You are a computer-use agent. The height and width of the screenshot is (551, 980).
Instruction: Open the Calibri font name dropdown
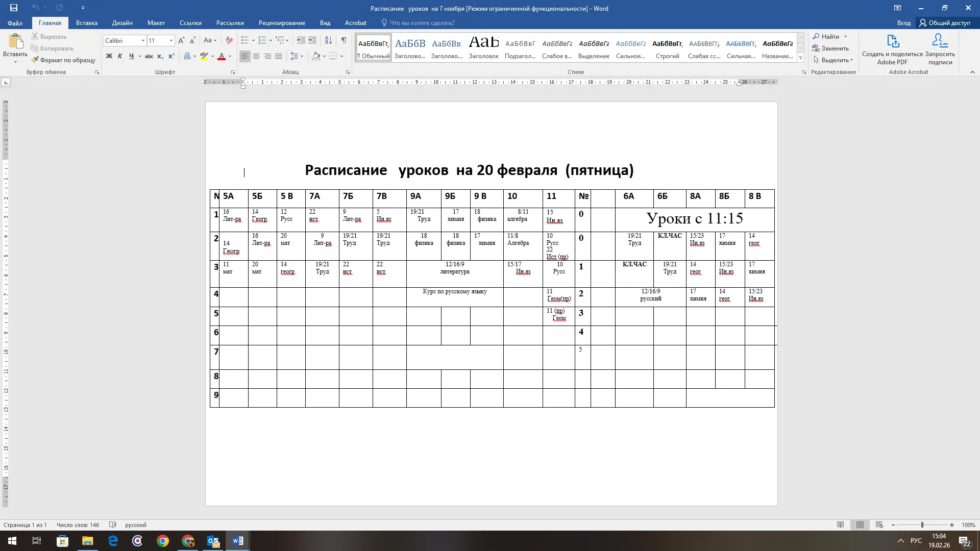coord(143,41)
